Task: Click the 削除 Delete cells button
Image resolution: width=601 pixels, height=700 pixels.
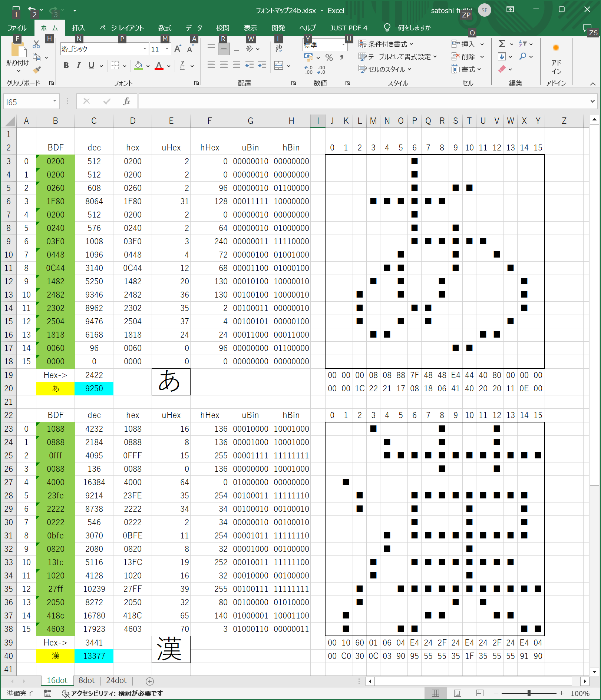Action: 468,57
